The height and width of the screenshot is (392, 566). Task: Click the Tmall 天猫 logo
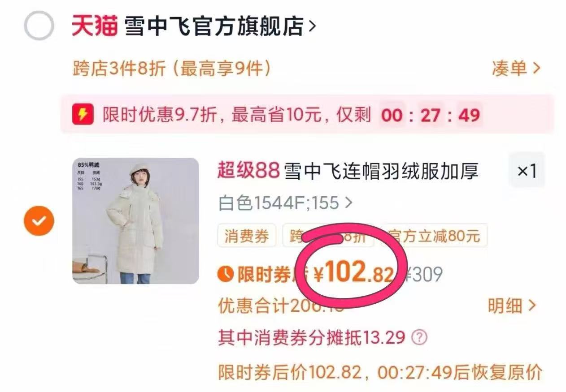click(x=95, y=26)
